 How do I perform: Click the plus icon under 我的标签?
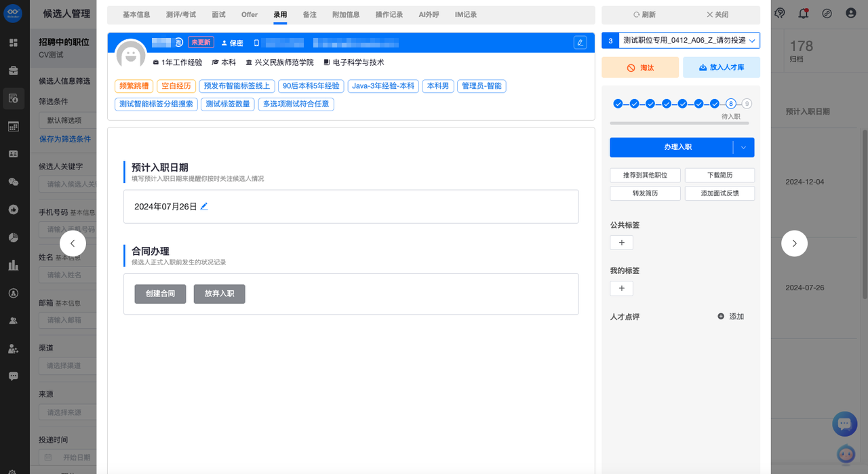click(621, 288)
